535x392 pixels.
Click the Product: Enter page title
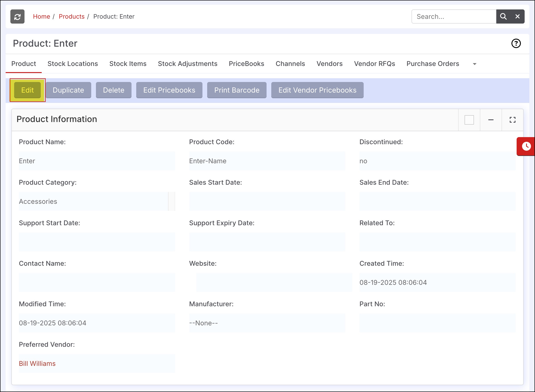(45, 43)
